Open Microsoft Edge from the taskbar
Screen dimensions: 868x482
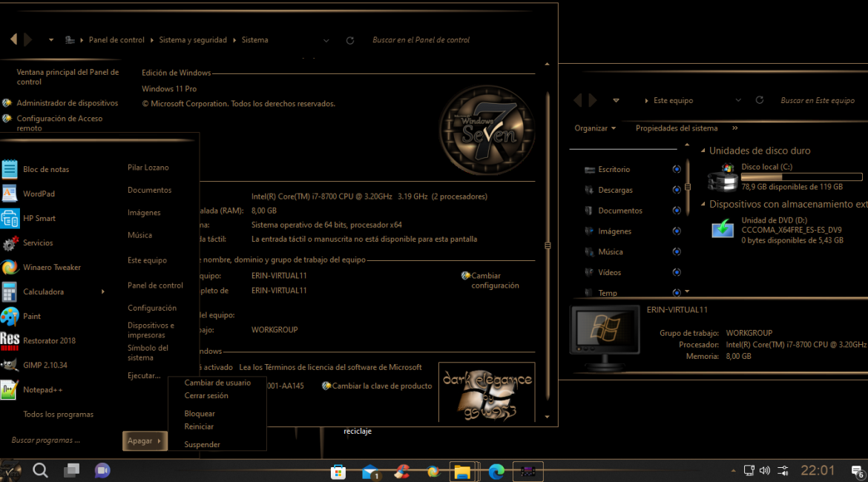(496, 472)
